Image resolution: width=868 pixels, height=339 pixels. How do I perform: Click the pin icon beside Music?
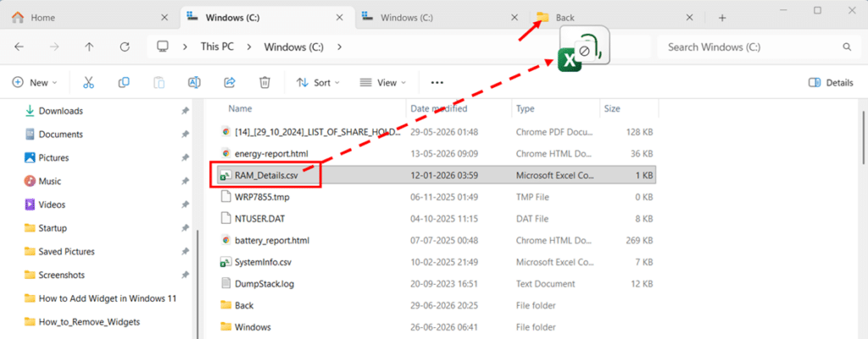coord(185,181)
